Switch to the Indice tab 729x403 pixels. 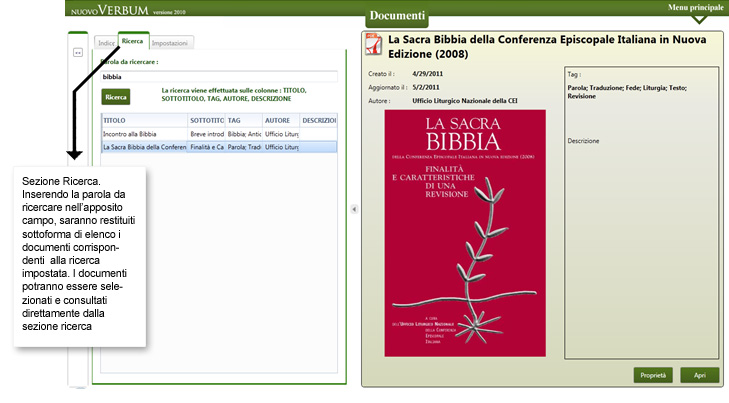105,43
